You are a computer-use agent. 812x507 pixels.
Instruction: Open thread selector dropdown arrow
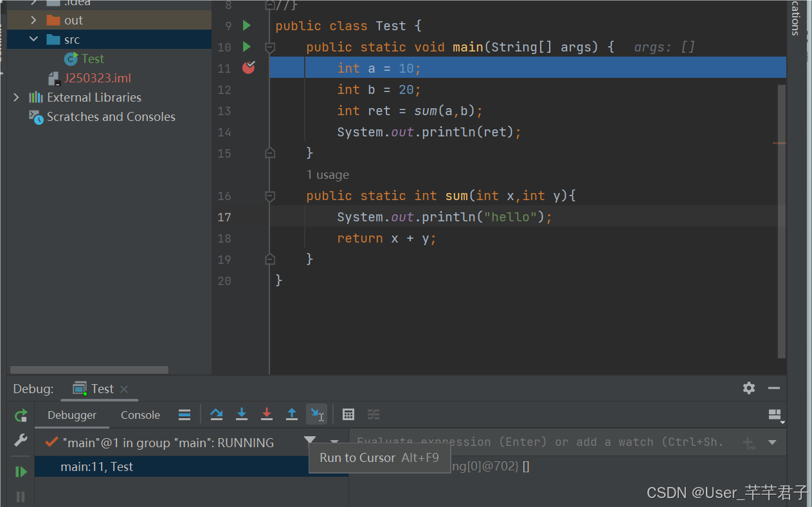(x=334, y=442)
